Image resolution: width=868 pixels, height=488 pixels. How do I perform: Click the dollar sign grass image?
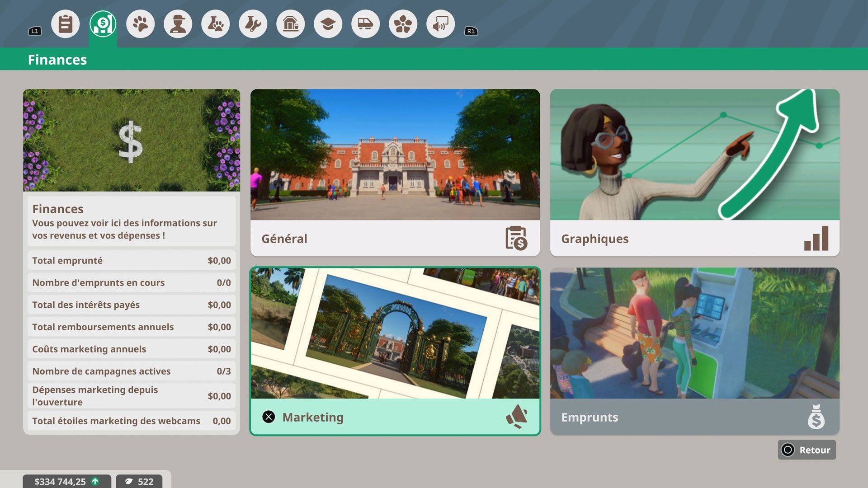coord(132,140)
